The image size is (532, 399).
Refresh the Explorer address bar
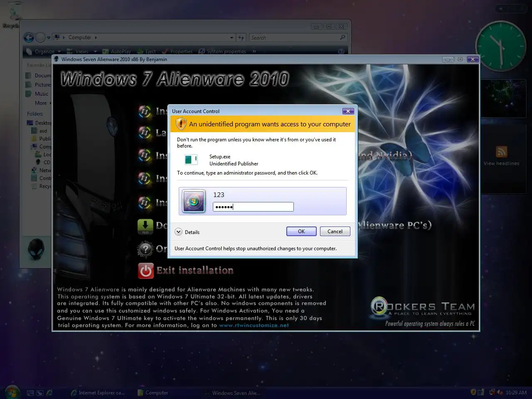[241, 38]
